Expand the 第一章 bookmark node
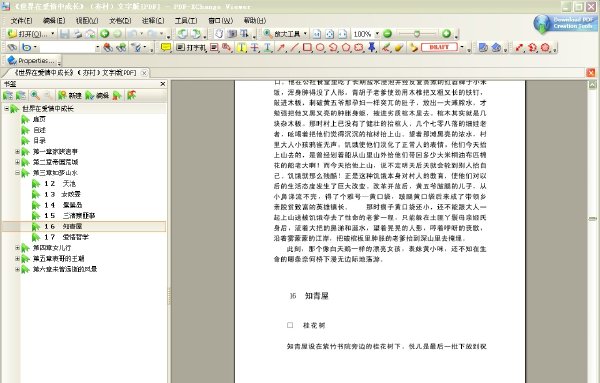600x383 pixels. point(17,152)
